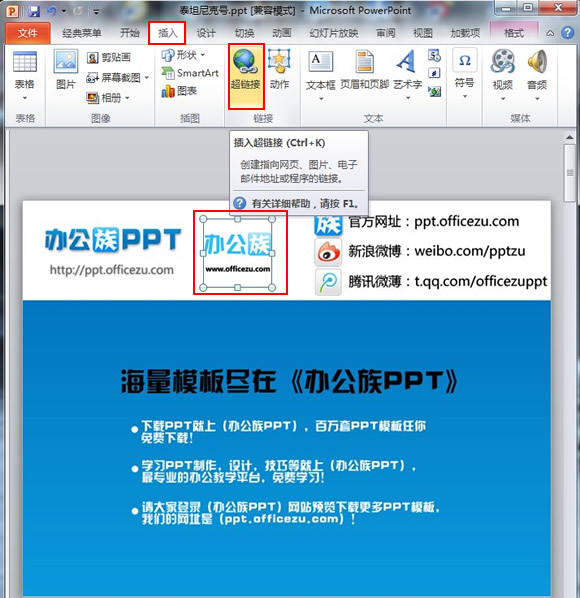Screen dimensions: 580x598
Task: Click the 形状 (Shapes) icon
Action: pos(168,56)
